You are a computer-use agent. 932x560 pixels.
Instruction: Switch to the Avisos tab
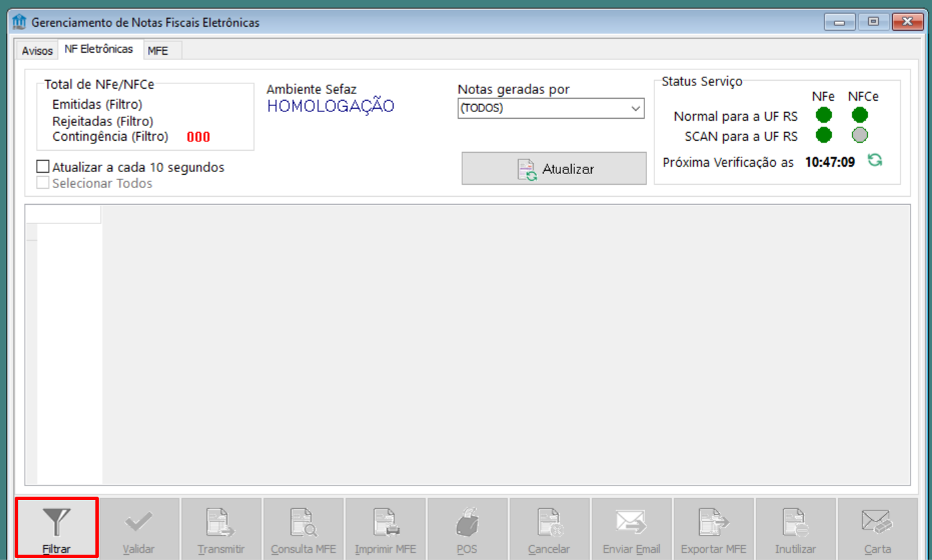pyautogui.click(x=37, y=51)
